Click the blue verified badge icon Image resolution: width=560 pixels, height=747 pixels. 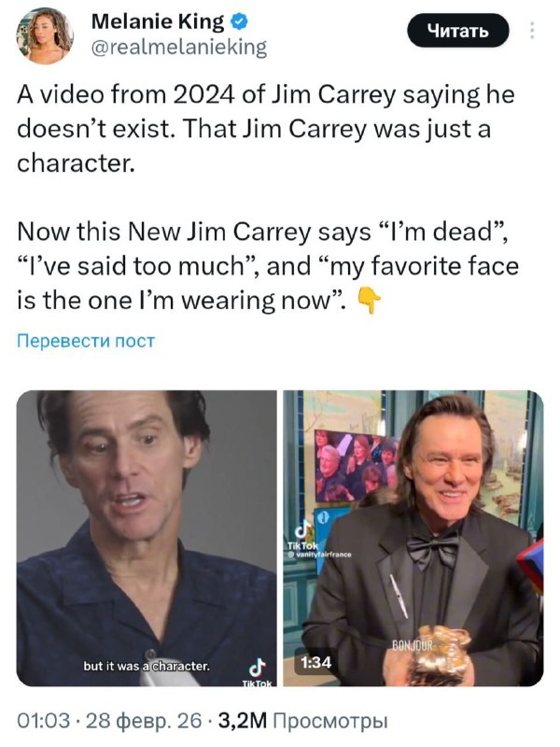click(239, 21)
